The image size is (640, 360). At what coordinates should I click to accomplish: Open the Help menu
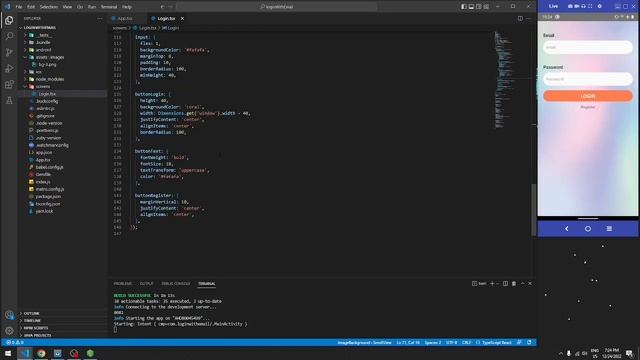click(x=127, y=7)
